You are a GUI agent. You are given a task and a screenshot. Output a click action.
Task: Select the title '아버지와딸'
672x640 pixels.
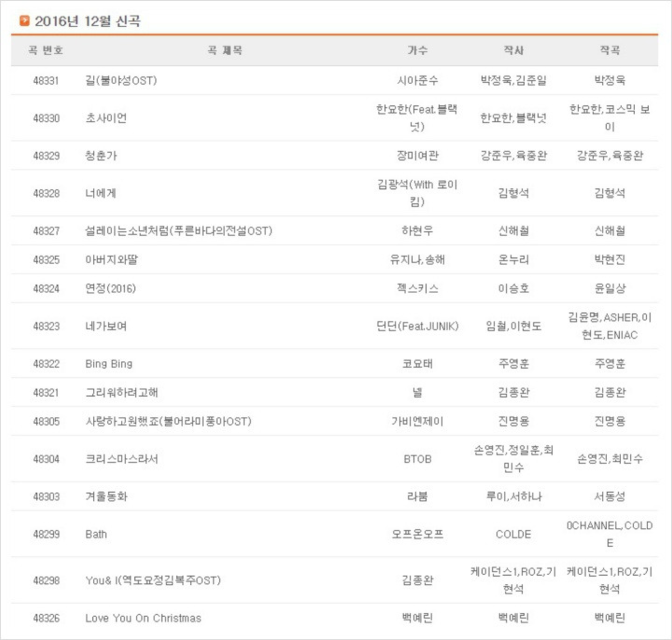pos(111,259)
